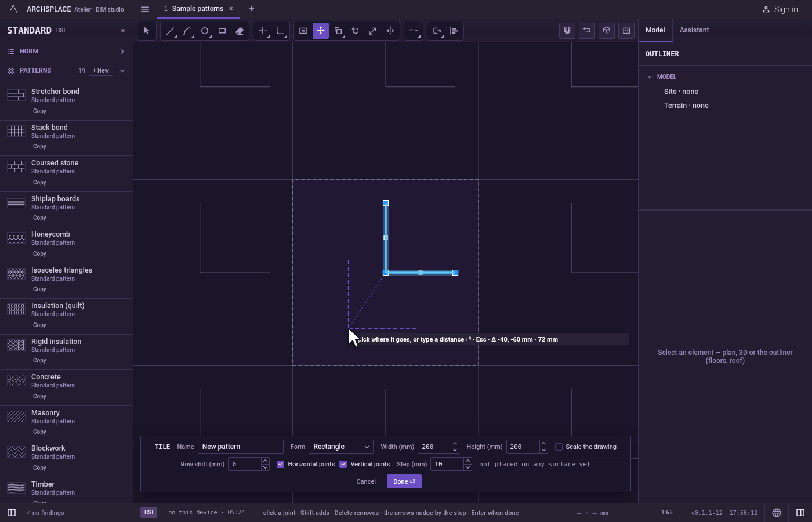Toggle the Scale the drawing checkbox
Image resolution: width=812 pixels, height=522 pixels.
point(559,447)
